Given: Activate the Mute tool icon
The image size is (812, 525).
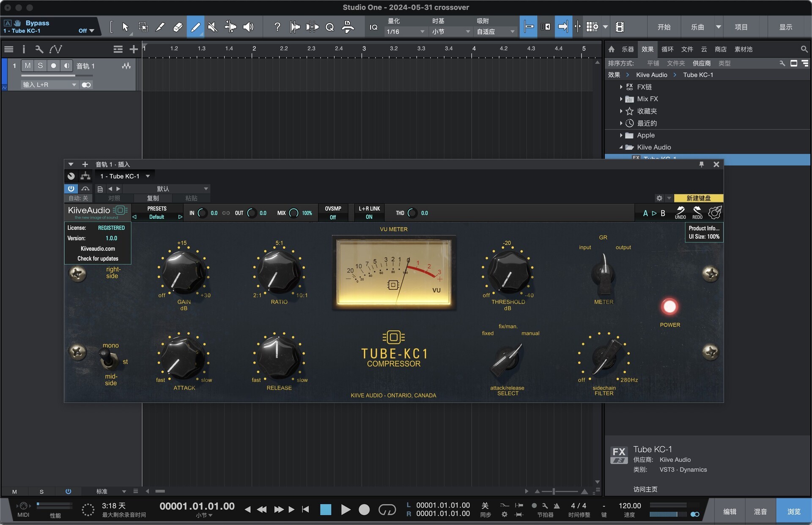Looking at the screenshot, I should [x=213, y=27].
